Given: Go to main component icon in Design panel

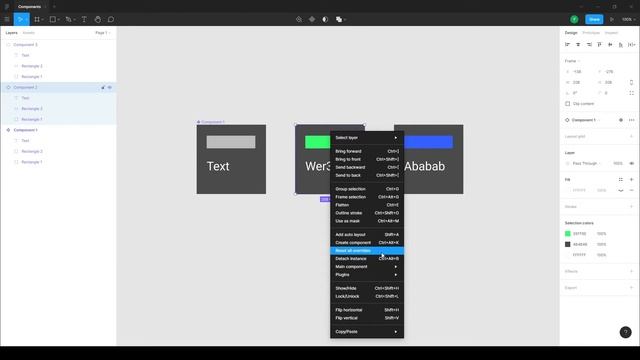Looking at the screenshot, I should 621,120.
